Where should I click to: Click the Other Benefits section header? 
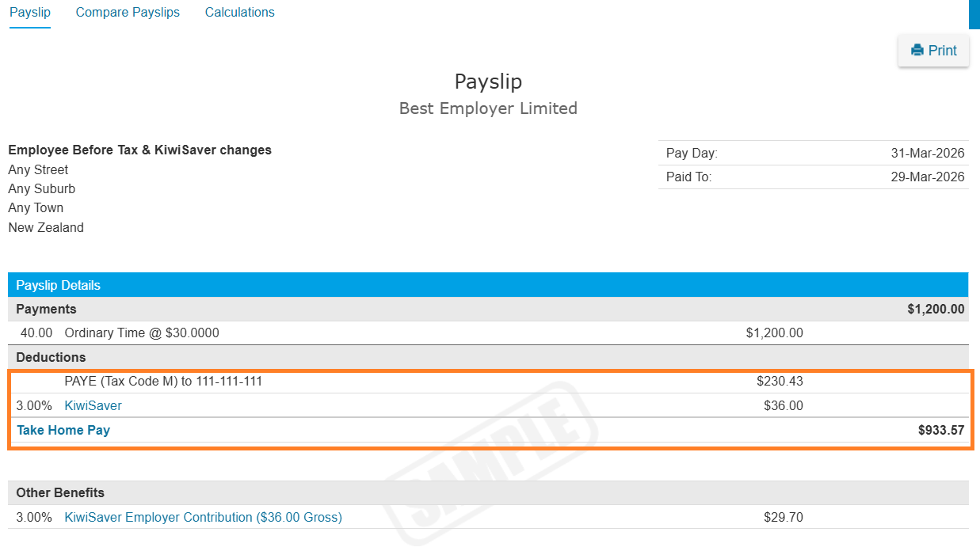60,492
